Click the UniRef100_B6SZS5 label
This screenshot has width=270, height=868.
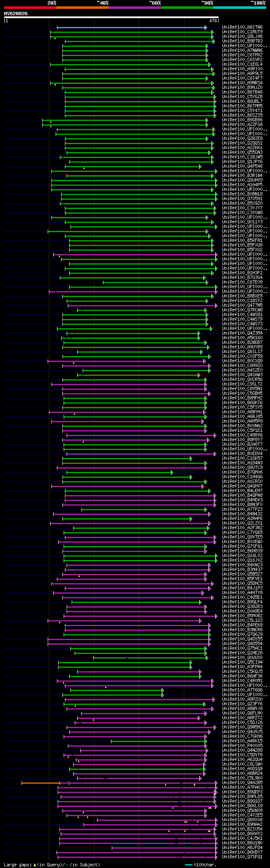pos(242,115)
